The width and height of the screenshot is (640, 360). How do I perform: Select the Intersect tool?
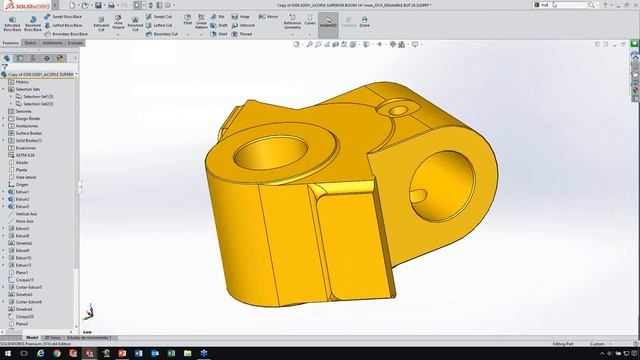coord(243,25)
